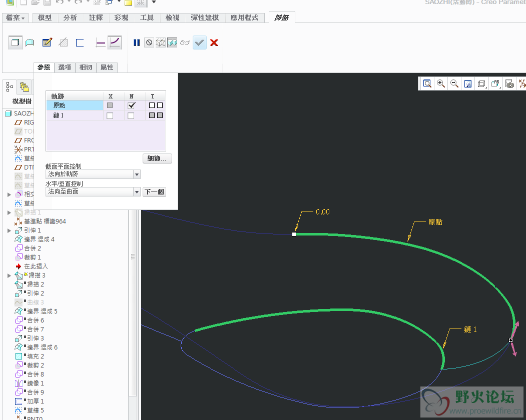
Task: Expand the 掃描 3 tree node arrow
Action: point(9,275)
